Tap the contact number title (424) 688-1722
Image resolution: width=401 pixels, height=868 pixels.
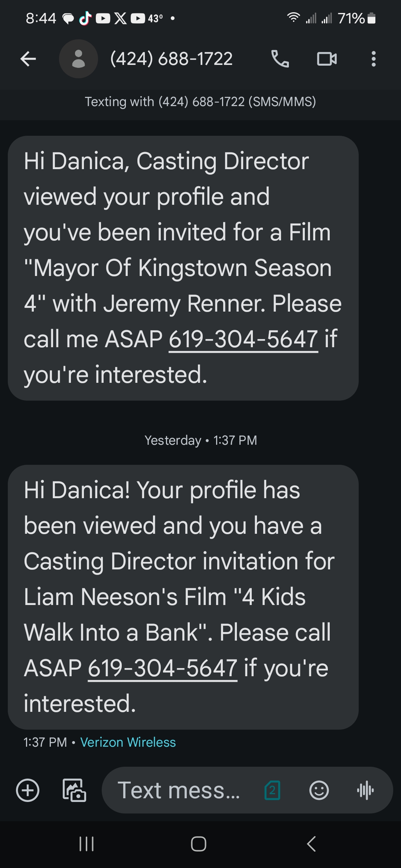tap(172, 59)
